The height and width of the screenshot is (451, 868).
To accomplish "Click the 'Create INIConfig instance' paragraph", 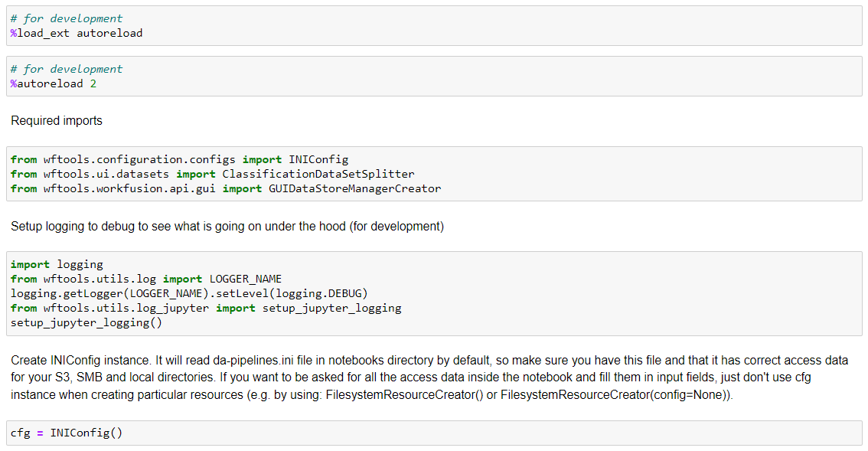I will click(429, 377).
